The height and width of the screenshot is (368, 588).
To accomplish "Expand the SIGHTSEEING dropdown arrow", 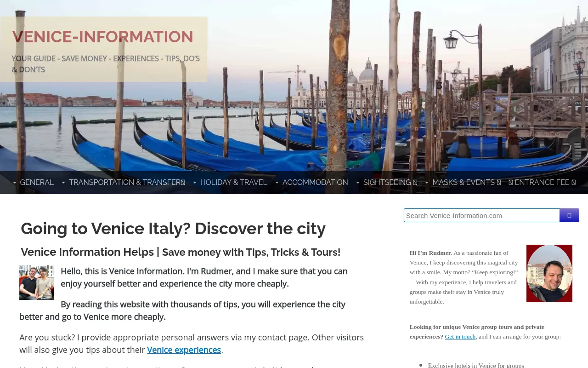I will (358, 183).
